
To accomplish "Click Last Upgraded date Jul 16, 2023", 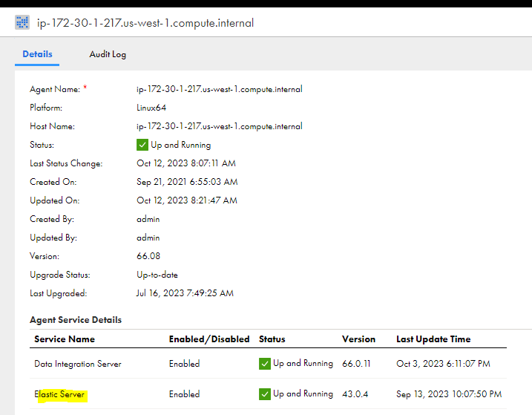I will [185, 293].
